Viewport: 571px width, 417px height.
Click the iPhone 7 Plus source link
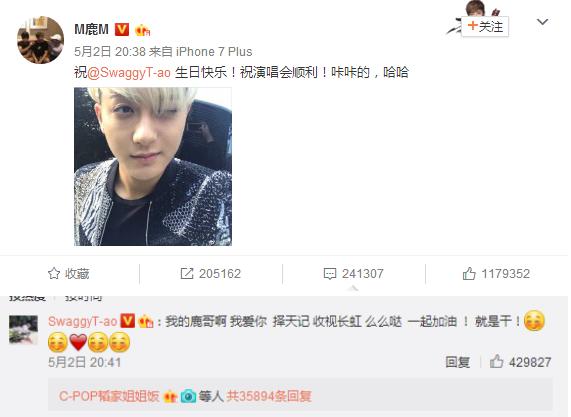click(x=214, y=52)
